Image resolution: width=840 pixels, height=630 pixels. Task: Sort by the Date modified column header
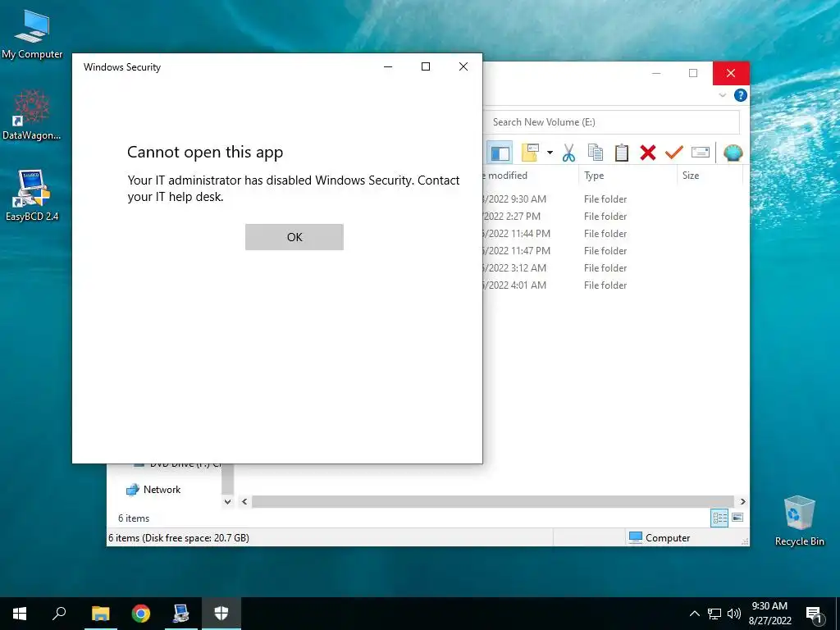click(531, 176)
